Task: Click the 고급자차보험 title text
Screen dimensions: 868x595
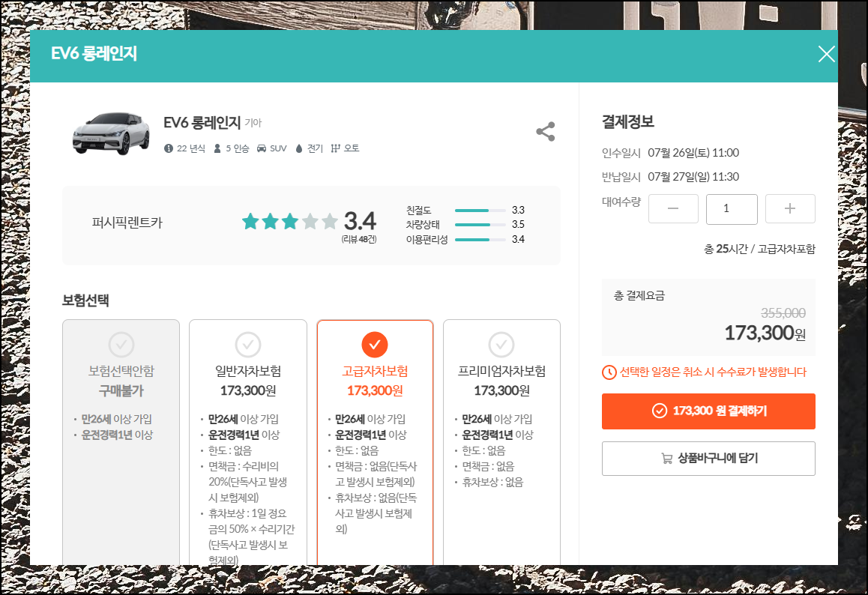Action: tap(375, 371)
